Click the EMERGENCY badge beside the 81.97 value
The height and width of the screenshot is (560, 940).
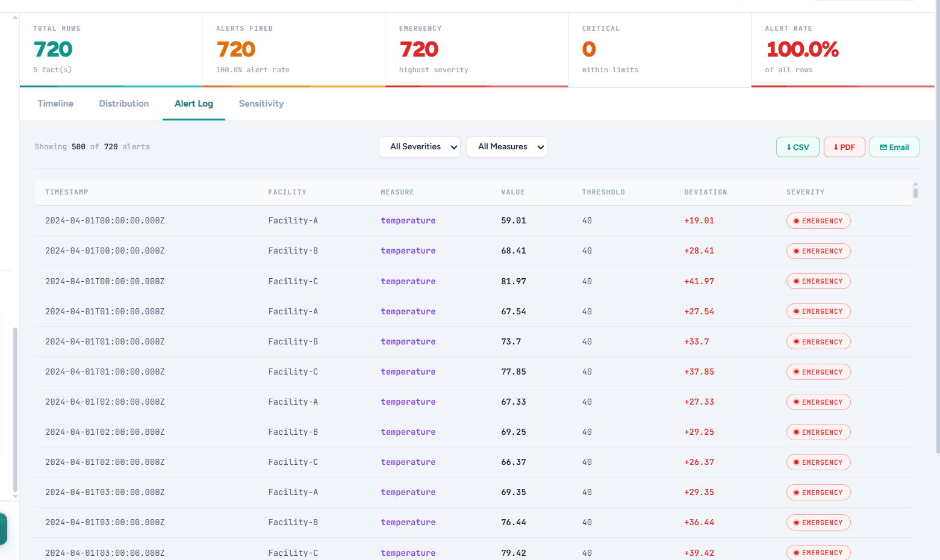(818, 281)
